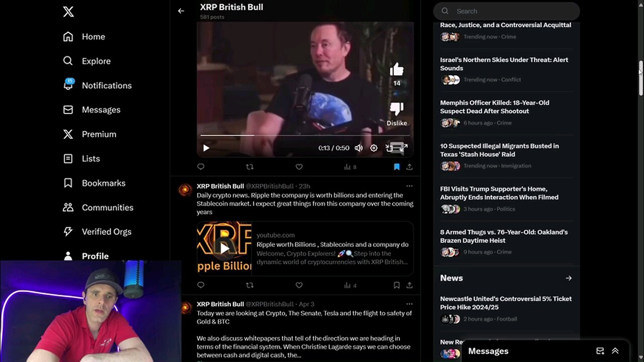Click the notifications bell icon with badge
Screen dimensions: 644x362
pyautogui.click(x=68, y=84)
